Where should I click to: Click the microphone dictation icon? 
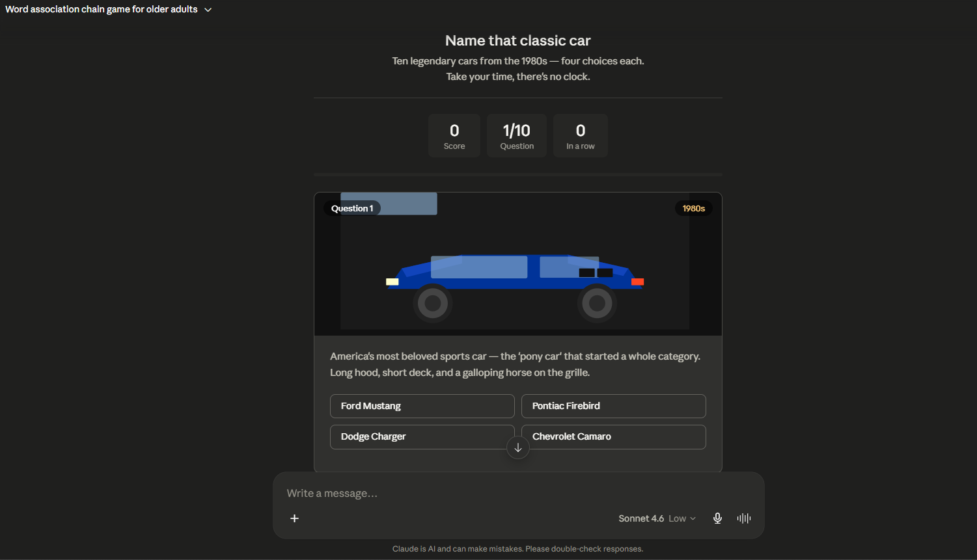(x=717, y=518)
